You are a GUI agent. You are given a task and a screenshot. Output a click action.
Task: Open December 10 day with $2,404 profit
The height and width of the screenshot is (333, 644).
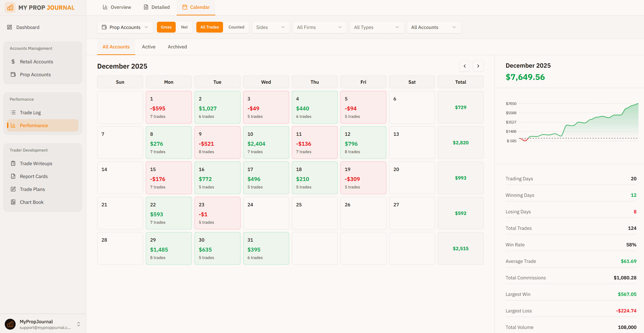point(266,142)
